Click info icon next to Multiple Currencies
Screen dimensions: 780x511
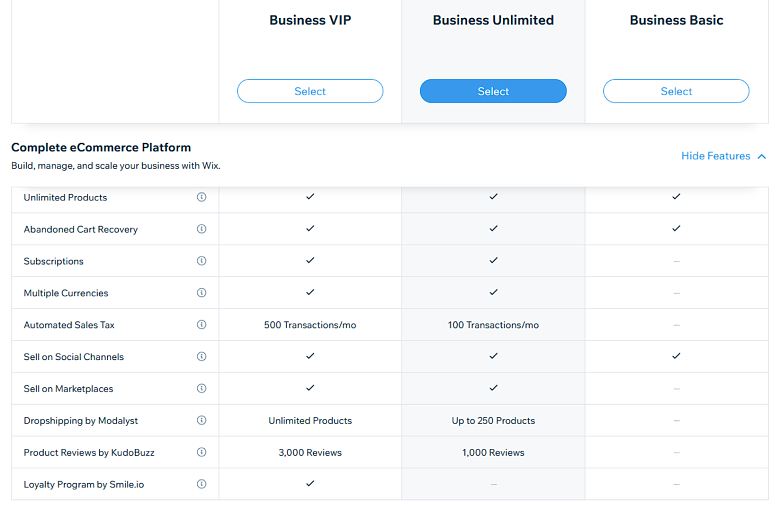(x=201, y=293)
